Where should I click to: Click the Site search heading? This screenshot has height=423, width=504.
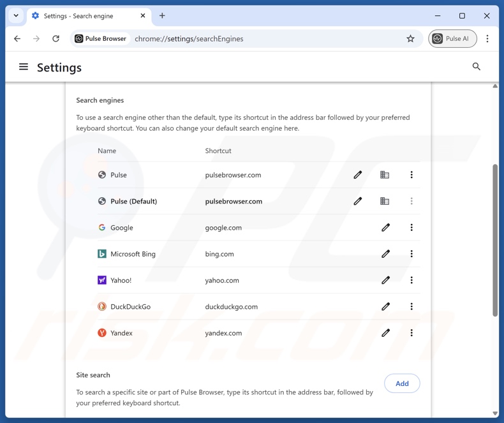pyautogui.click(x=93, y=375)
